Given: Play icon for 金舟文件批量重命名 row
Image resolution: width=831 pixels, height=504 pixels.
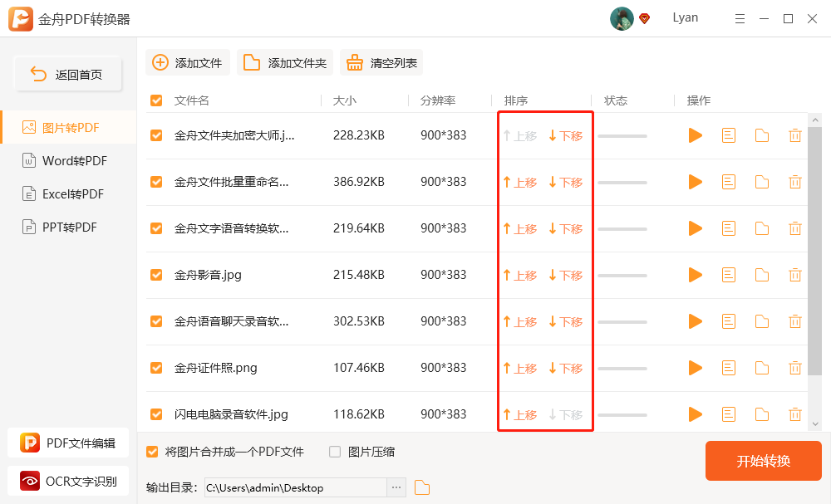Looking at the screenshot, I should (696, 182).
